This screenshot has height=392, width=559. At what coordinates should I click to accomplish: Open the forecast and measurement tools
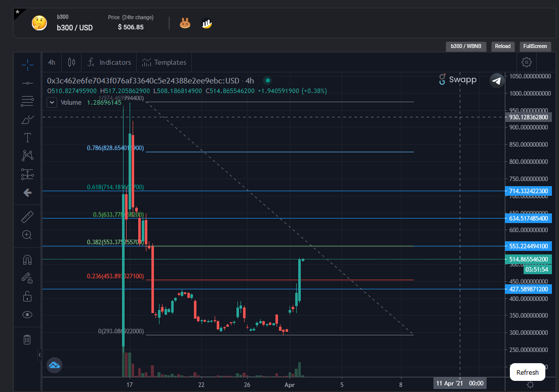point(27,174)
